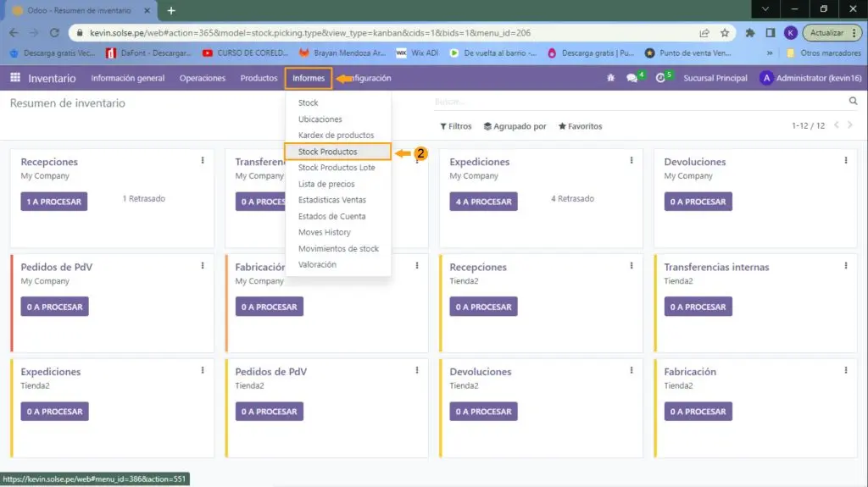Open the conversations chat icon with badge
The height and width of the screenshot is (487, 868).
coord(632,78)
